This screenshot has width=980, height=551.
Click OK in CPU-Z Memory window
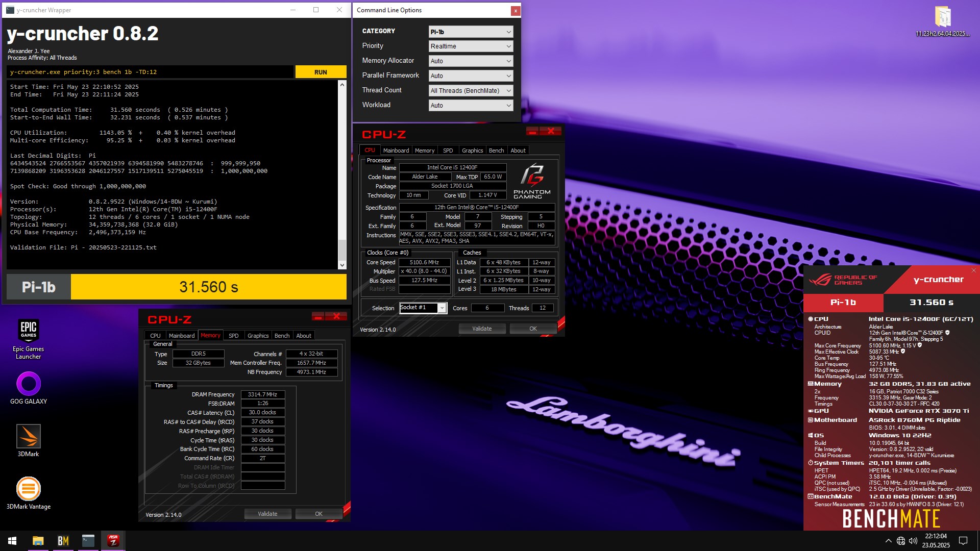(318, 514)
